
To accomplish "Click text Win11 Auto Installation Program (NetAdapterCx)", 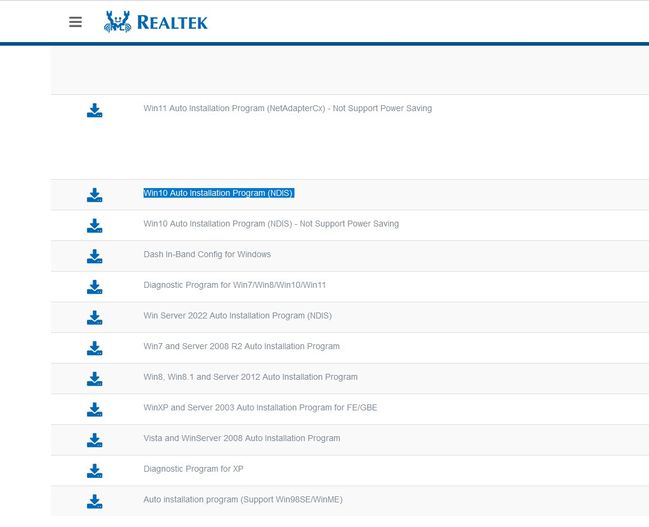I will click(288, 108).
